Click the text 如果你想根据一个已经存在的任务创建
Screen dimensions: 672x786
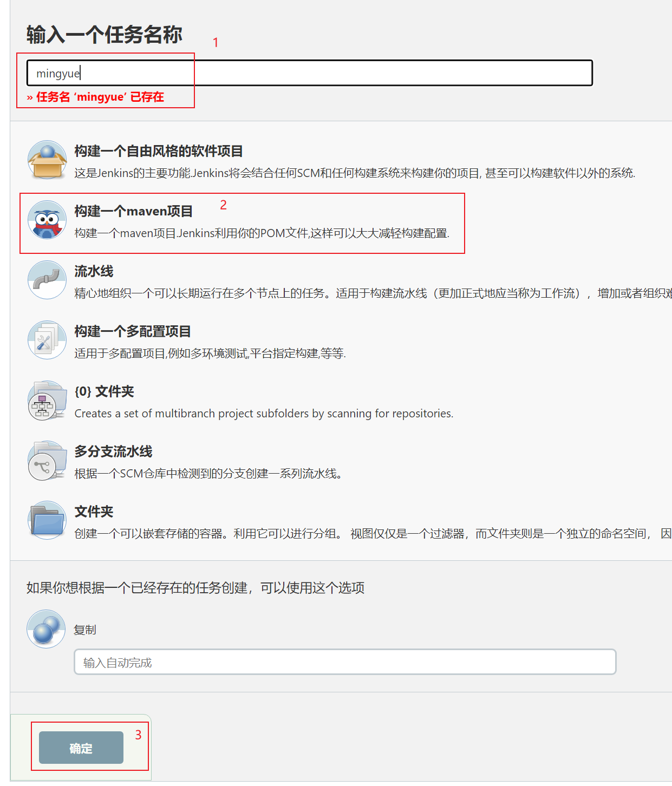click(x=195, y=588)
